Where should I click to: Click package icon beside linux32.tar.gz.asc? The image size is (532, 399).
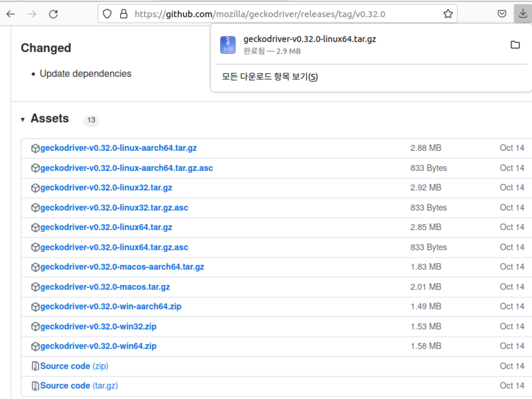35,208
